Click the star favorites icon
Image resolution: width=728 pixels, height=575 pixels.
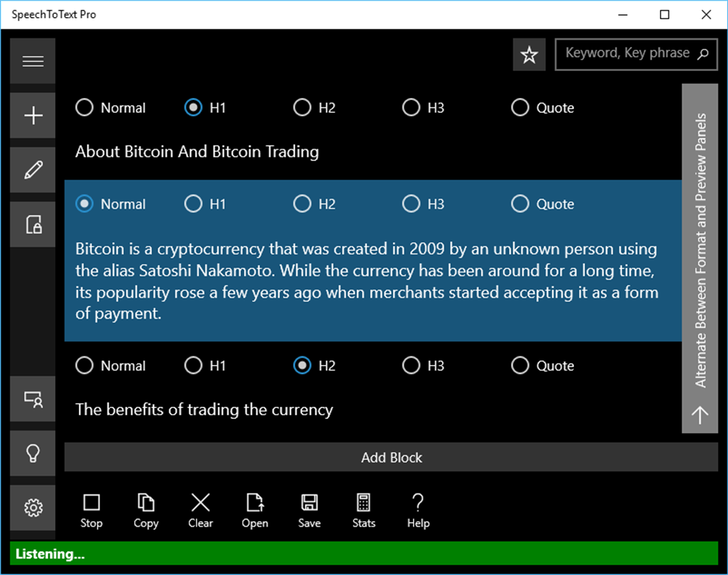(529, 55)
